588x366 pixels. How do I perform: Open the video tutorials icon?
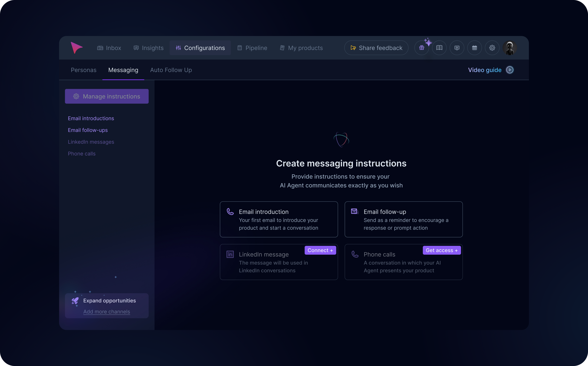[457, 48]
